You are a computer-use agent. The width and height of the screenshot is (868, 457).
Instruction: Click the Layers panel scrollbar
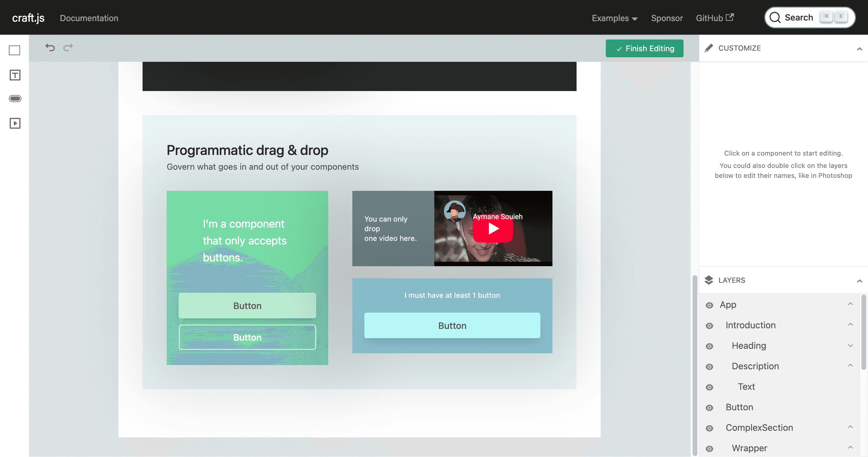(863, 332)
